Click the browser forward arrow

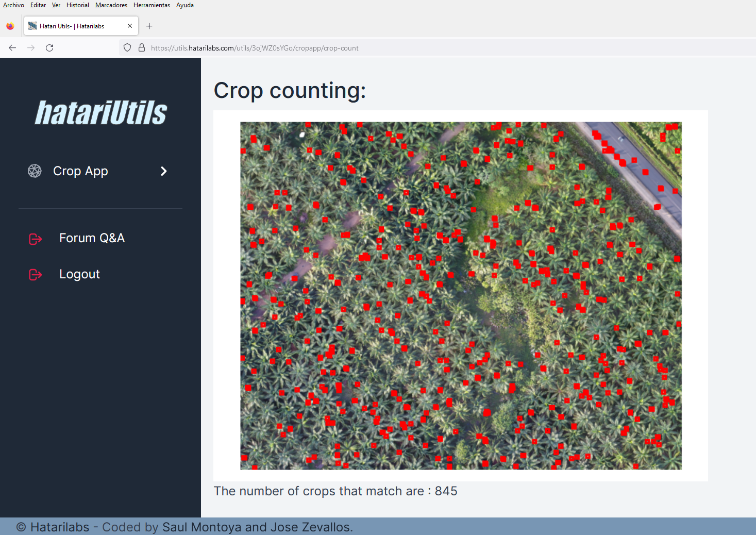(31, 48)
